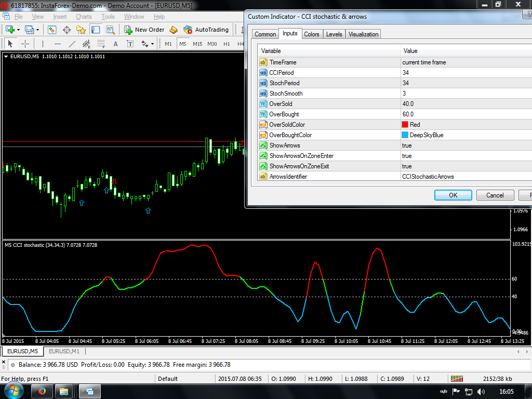Expand the profiles dropdown arrow
The height and width of the screenshot is (399, 532).
pos(37,30)
